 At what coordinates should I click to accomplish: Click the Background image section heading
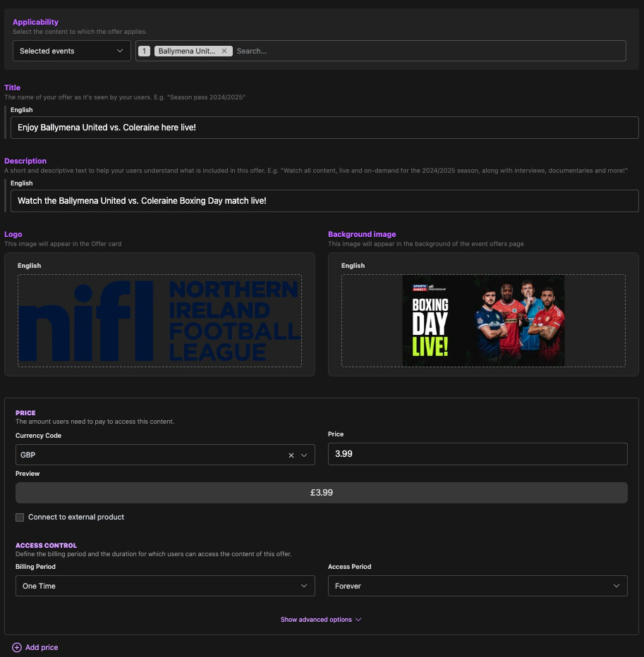tap(362, 234)
